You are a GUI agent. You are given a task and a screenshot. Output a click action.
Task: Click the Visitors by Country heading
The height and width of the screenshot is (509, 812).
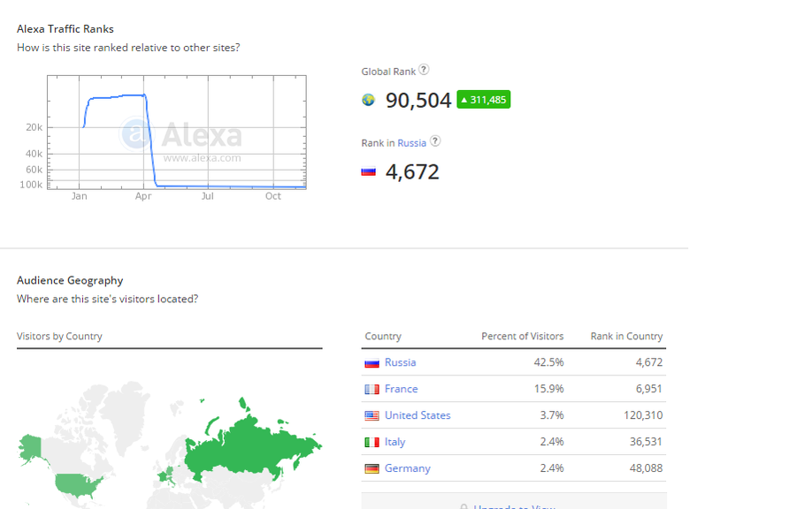(x=59, y=336)
